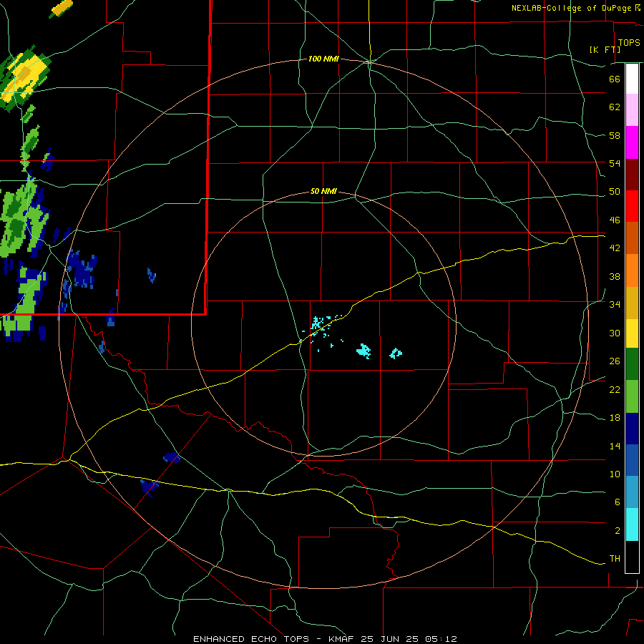This screenshot has height=644, width=644.
Task: Click the light pink swatch near 62
Action: (632, 110)
